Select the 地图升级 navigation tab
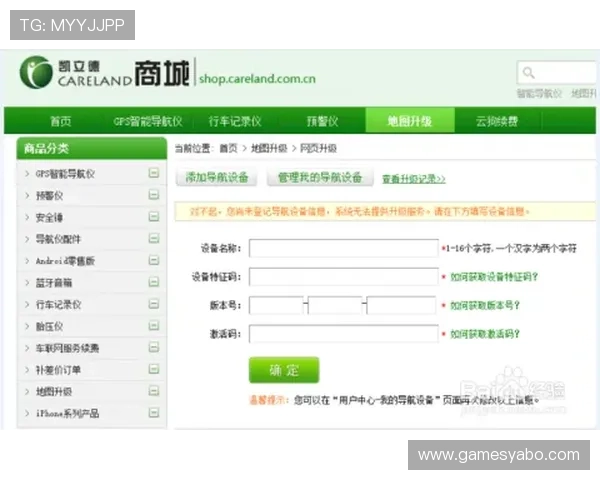 click(x=410, y=121)
